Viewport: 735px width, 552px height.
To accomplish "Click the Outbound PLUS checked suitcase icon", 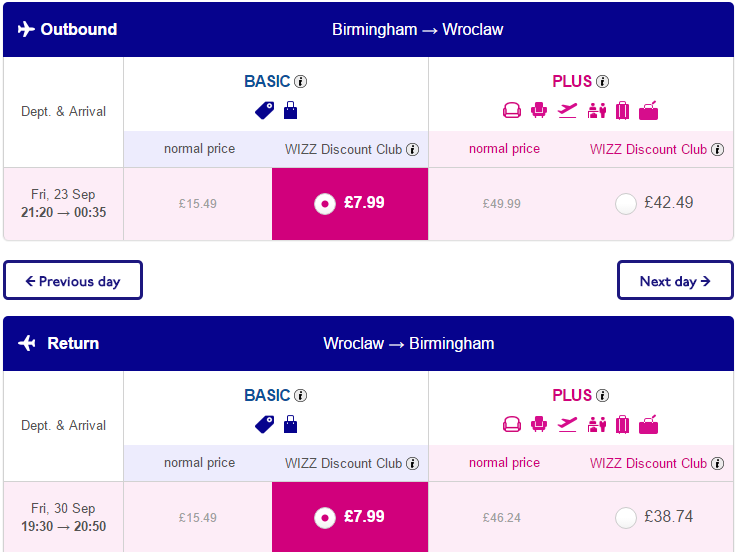I will pos(622,111).
